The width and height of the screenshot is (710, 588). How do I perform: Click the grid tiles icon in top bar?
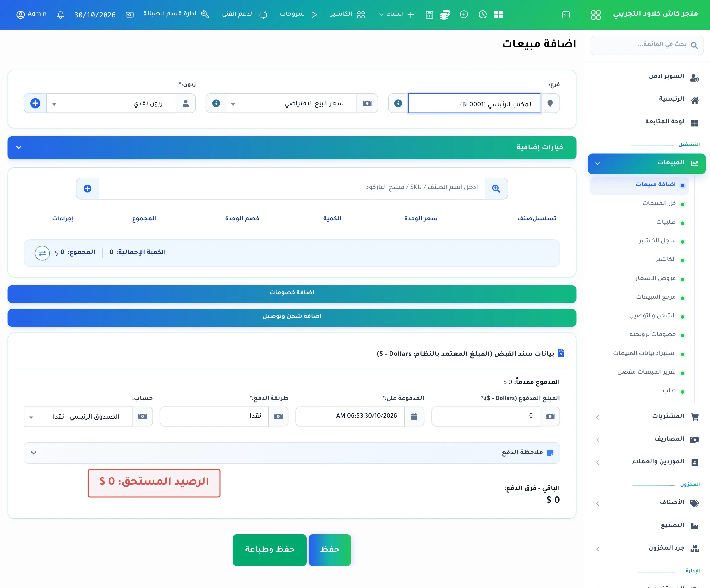[498, 14]
